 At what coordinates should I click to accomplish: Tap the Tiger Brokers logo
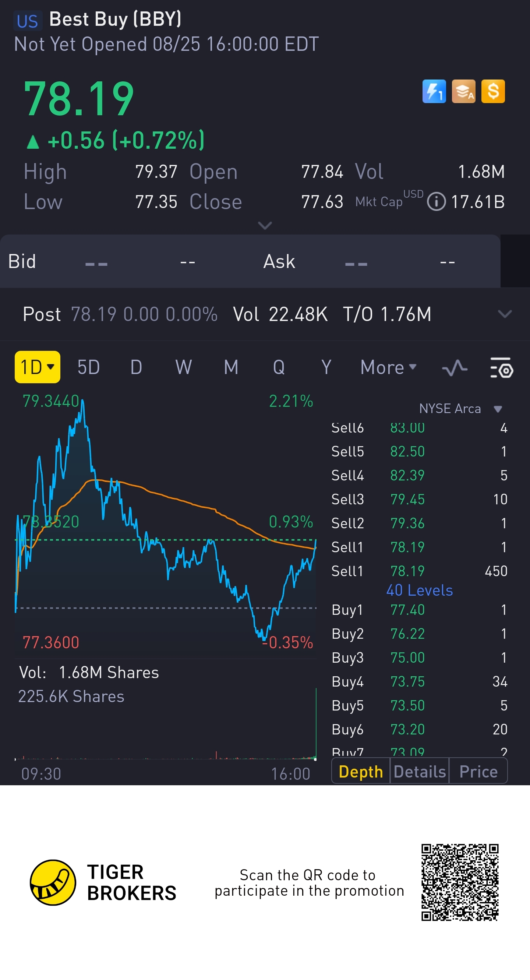(x=53, y=882)
